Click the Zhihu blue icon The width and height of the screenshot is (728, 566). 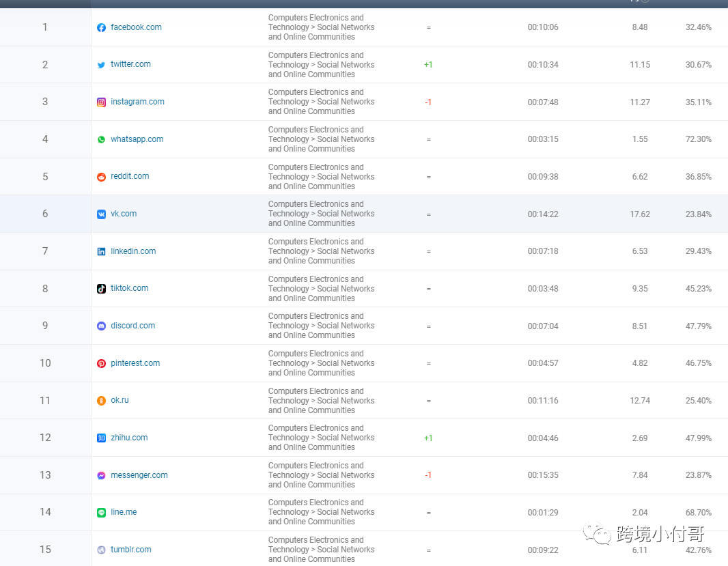point(101,438)
